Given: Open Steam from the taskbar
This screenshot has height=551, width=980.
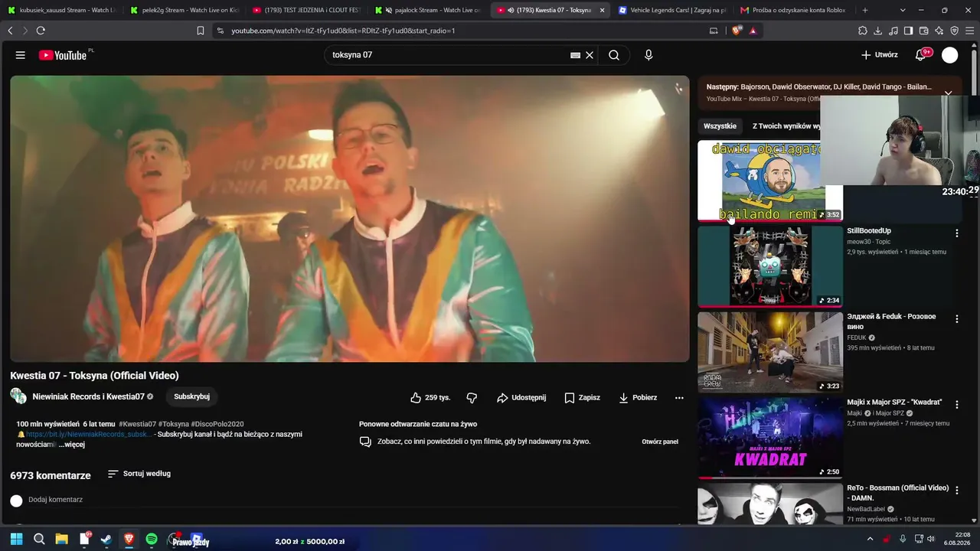Looking at the screenshot, I should 106,540.
